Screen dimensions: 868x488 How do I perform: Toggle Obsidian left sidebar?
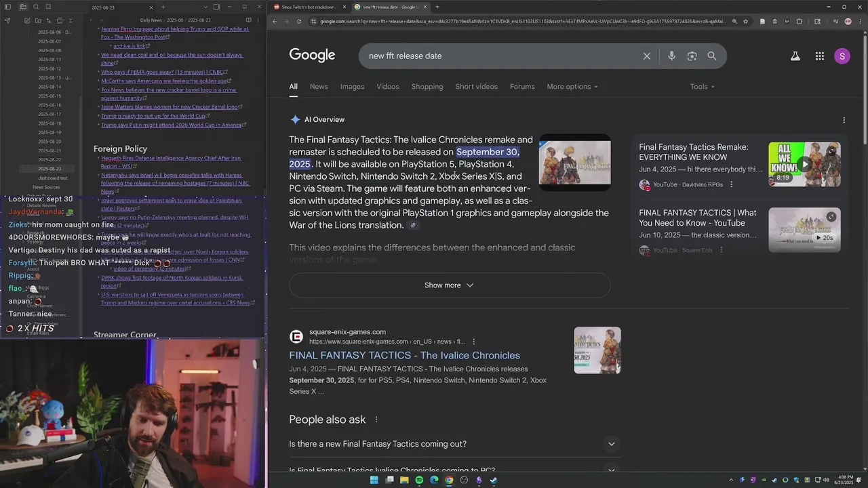click(x=7, y=7)
